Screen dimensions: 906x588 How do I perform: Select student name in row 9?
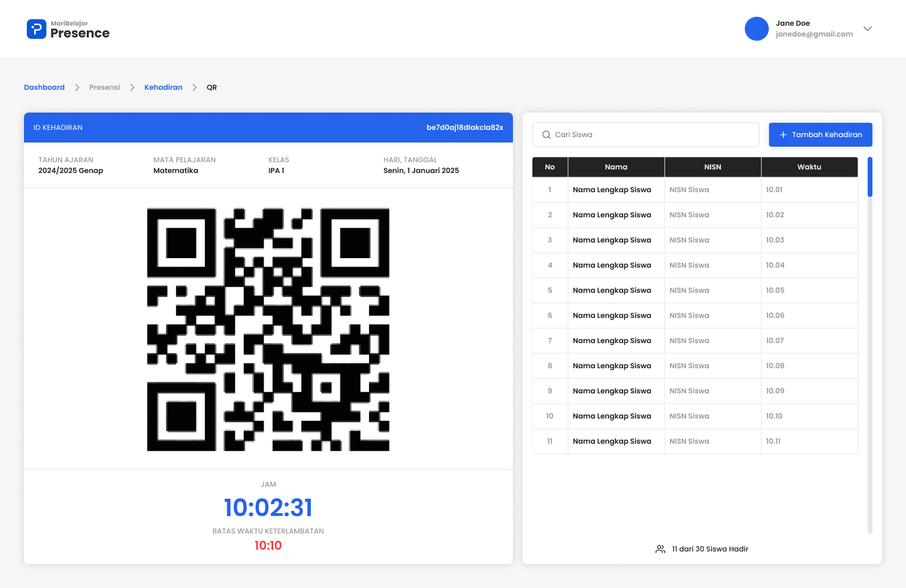point(612,391)
